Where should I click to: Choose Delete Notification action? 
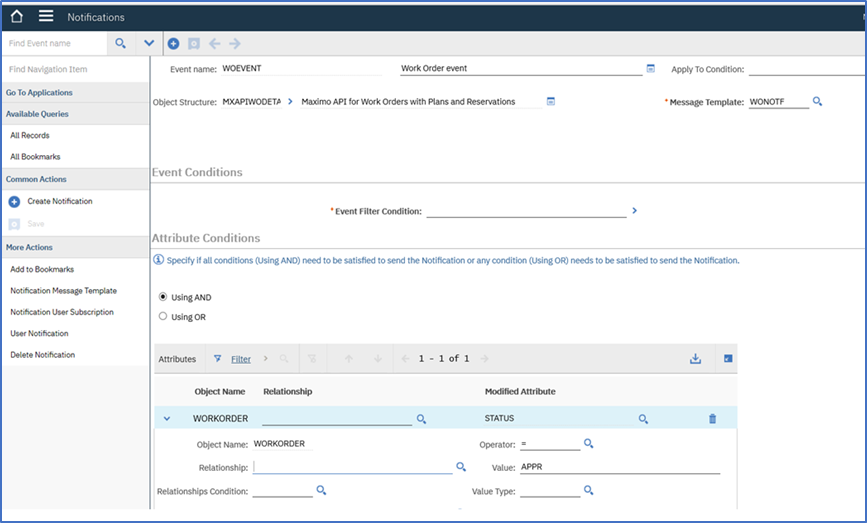click(43, 355)
